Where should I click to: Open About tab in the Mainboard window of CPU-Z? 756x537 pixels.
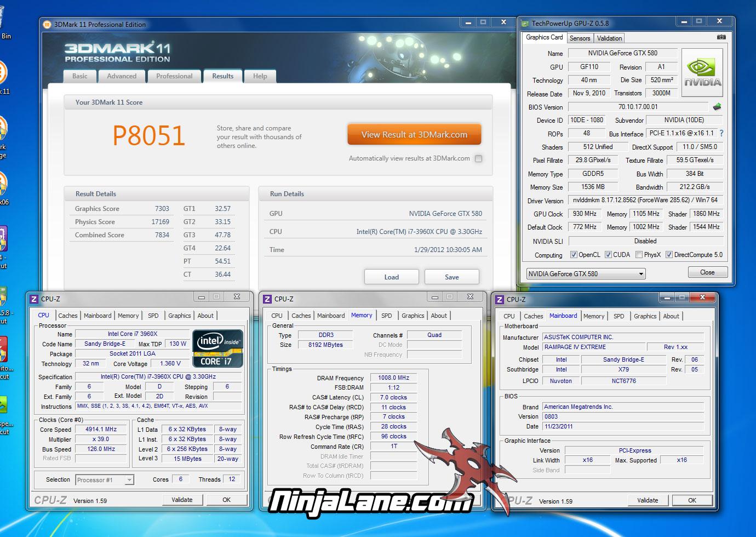click(671, 316)
